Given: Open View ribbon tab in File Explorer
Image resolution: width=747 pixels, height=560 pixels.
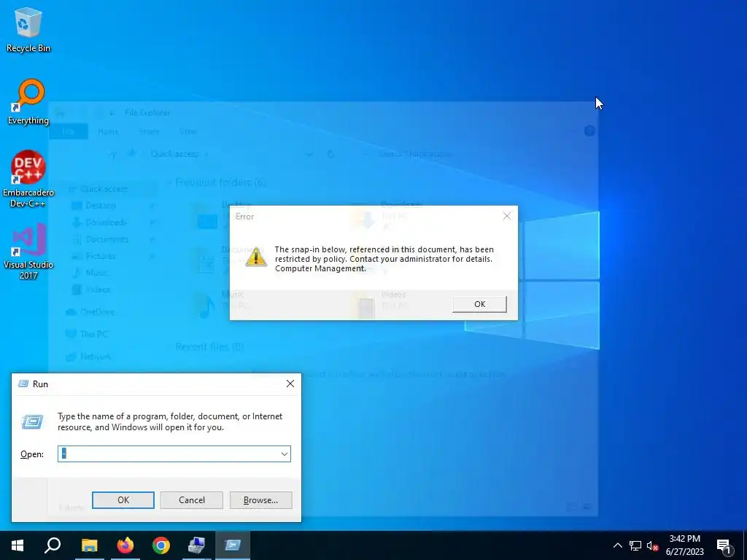Looking at the screenshot, I should tap(188, 131).
